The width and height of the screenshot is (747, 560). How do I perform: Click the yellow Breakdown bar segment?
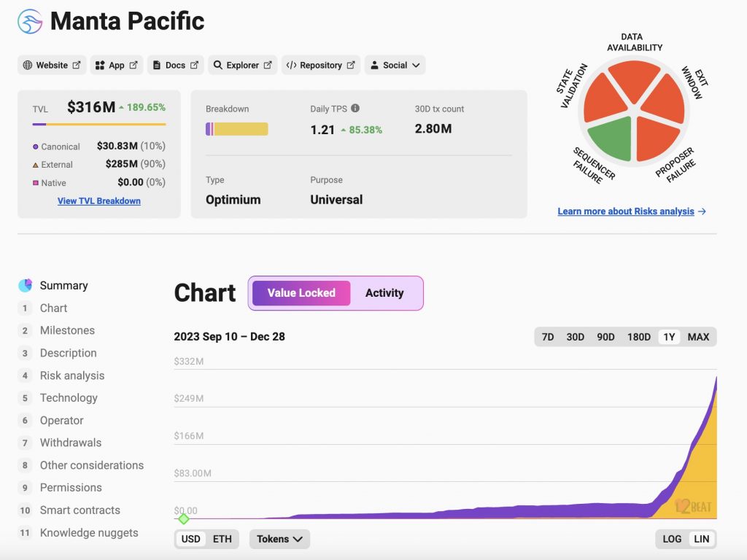coord(241,129)
